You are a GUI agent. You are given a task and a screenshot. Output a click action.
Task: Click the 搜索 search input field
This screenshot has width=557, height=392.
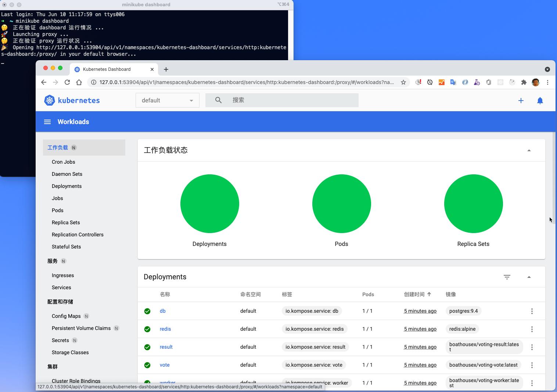click(x=282, y=100)
